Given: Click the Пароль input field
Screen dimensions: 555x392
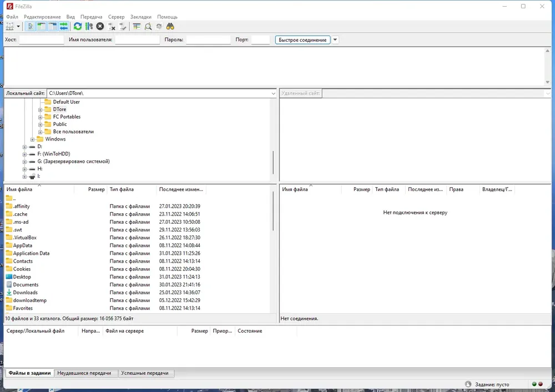Looking at the screenshot, I should click(x=209, y=39).
